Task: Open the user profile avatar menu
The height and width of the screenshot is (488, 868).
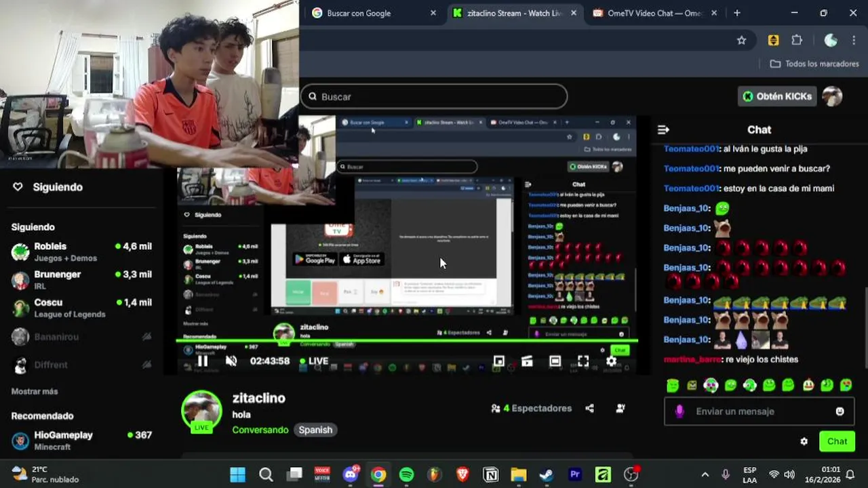Action: [832, 96]
